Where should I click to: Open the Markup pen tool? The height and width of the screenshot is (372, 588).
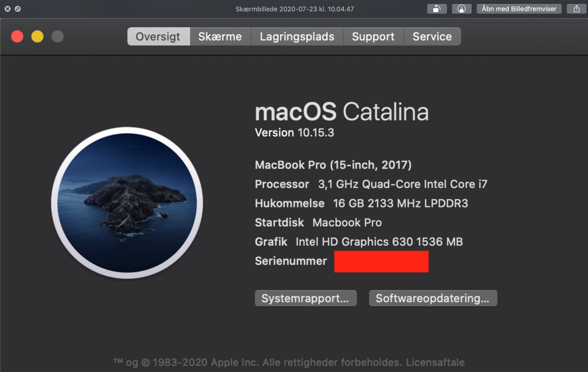pyautogui.click(x=462, y=9)
